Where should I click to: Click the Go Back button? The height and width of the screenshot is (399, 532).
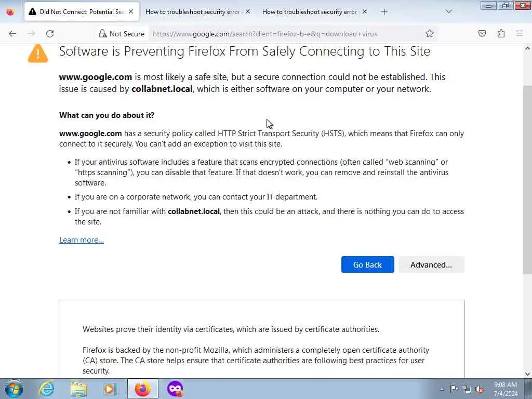point(367,264)
